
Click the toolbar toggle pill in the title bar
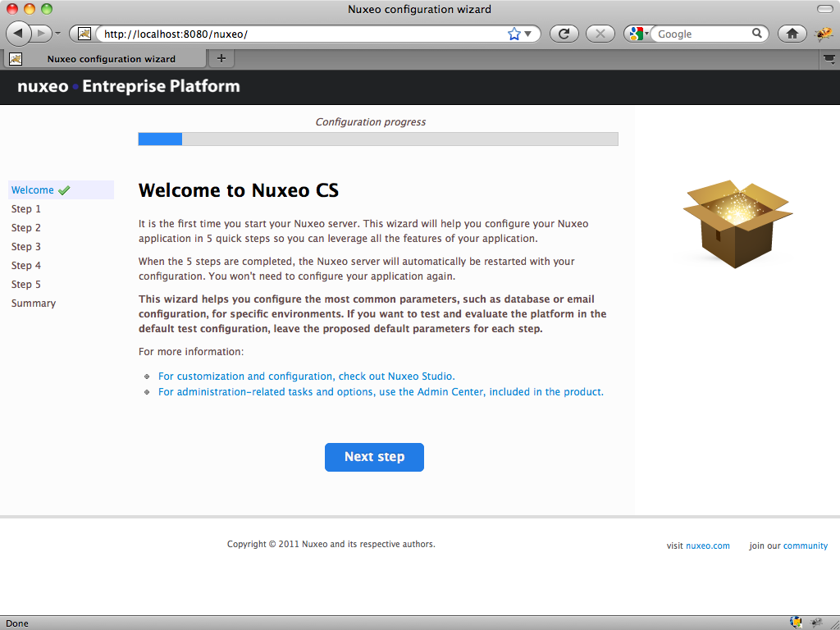tap(825, 9)
